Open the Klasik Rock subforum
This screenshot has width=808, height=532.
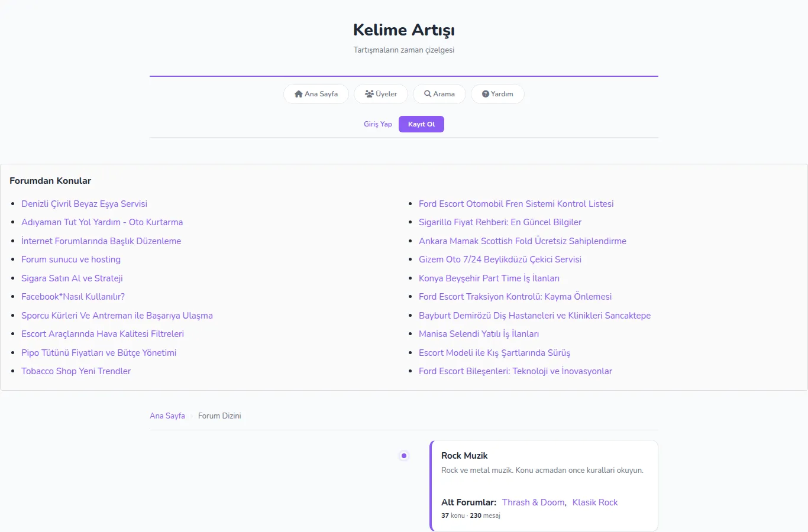pyautogui.click(x=595, y=502)
